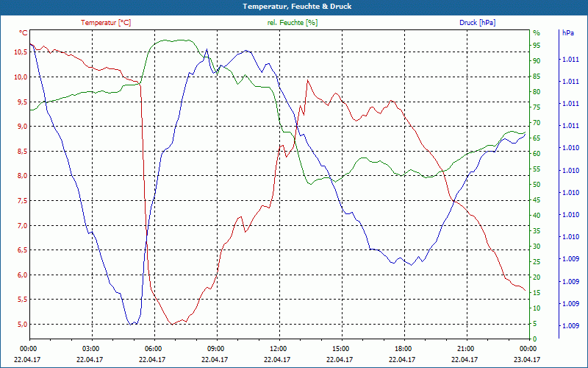This screenshot has width=588, height=368.
Task: Select the 03:00 time label on the x-axis
Action: click(x=90, y=349)
